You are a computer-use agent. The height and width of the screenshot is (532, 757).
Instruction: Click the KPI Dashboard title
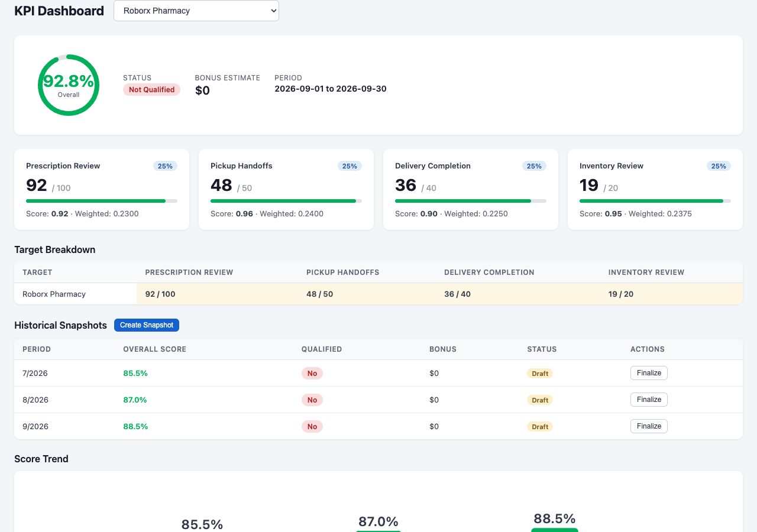pyautogui.click(x=59, y=11)
